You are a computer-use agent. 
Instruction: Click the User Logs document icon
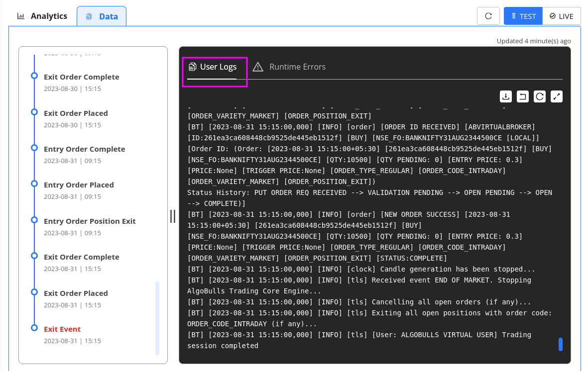pos(192,67)
